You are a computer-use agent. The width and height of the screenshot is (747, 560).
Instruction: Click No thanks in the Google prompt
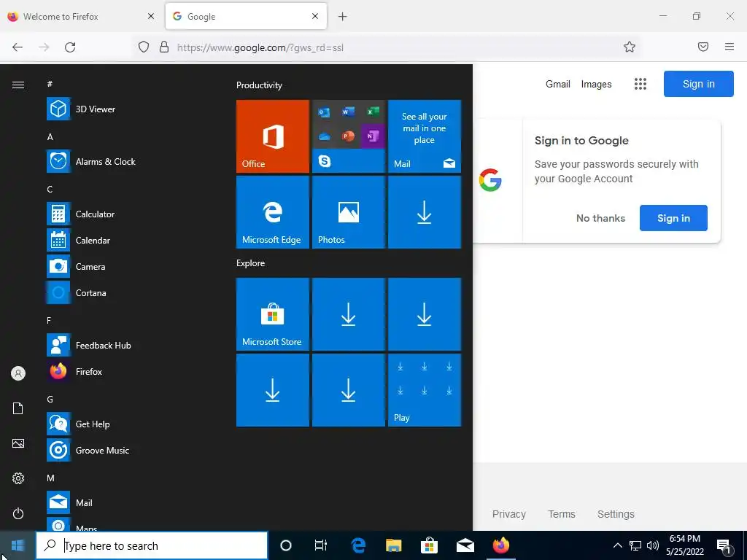tap(600, 218)
